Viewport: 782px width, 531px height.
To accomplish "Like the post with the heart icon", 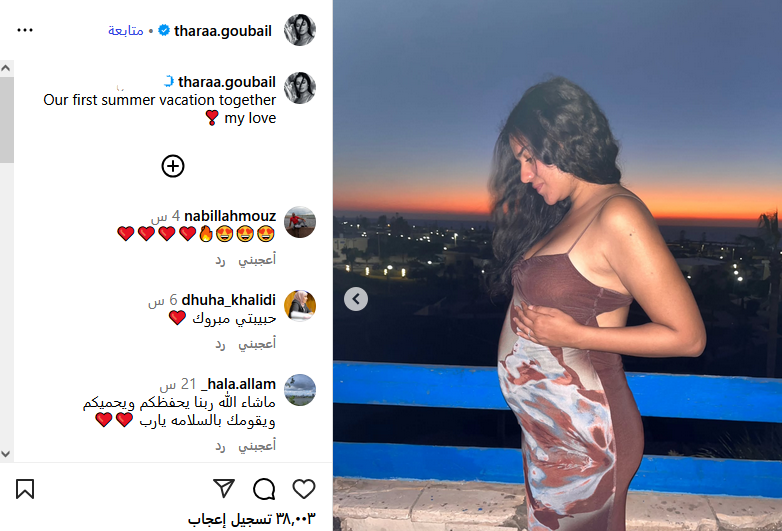I will click(304, 489).
